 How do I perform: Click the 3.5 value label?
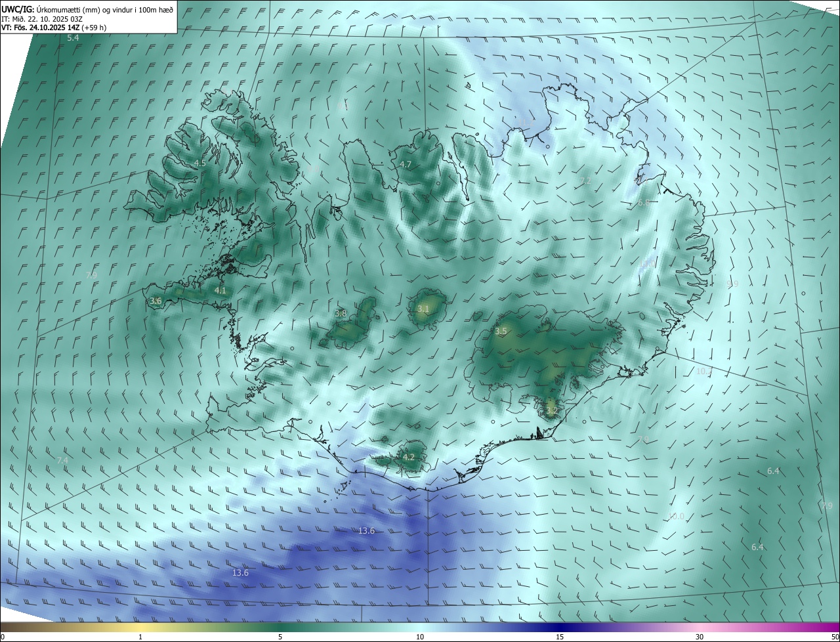[501, 332]
